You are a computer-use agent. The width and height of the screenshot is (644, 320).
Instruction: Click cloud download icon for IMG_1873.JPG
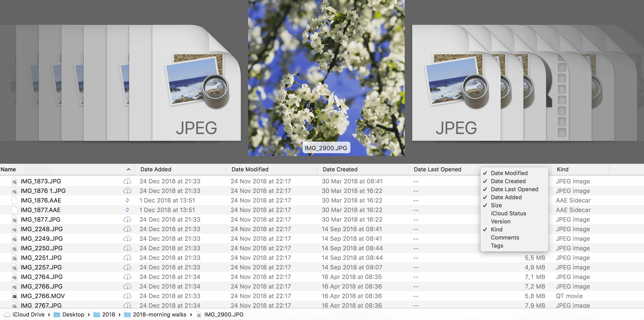pyautogui.click(x=127, y=181)
